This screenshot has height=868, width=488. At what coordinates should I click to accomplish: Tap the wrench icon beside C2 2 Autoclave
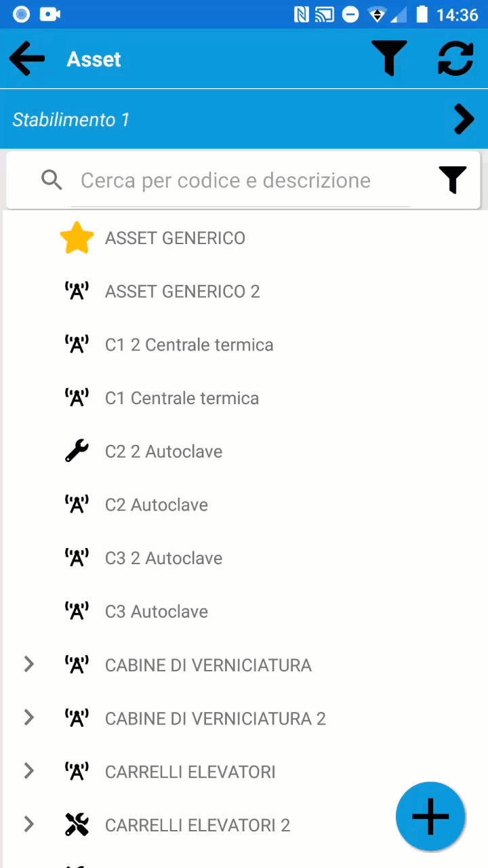click(77, 451)
